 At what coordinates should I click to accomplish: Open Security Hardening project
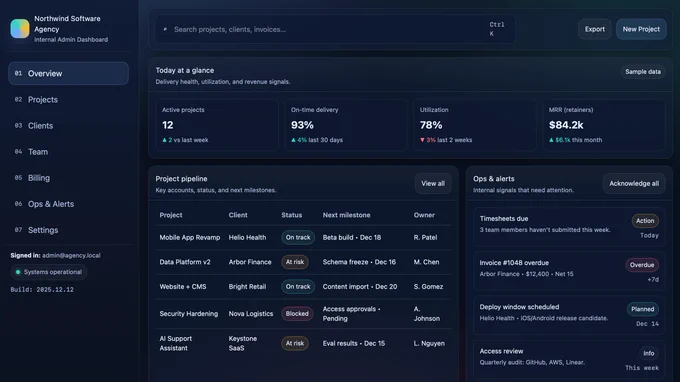(189, 313)
